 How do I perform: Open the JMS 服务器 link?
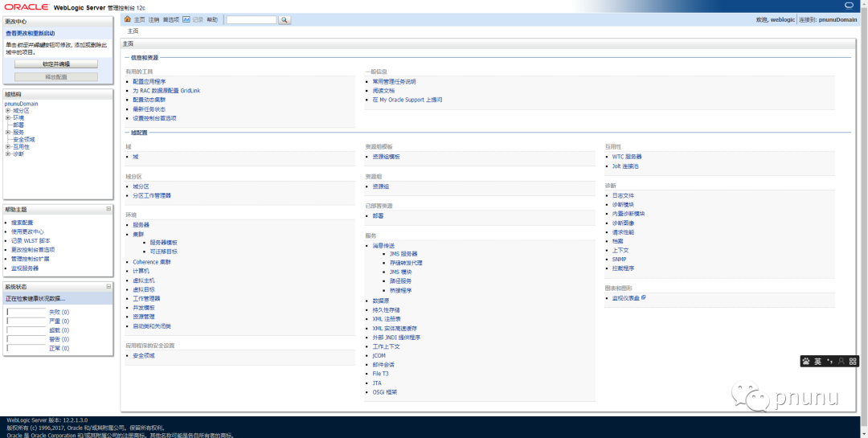403,254
